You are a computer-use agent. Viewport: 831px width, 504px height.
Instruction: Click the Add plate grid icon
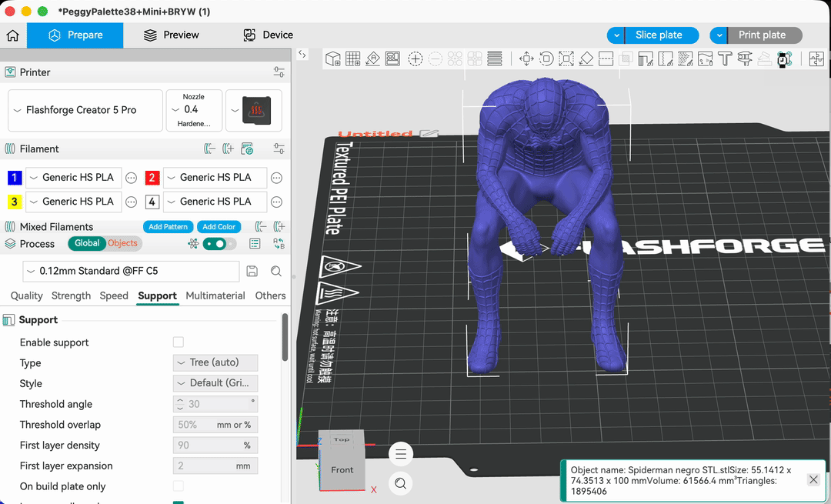pos(353,58)
